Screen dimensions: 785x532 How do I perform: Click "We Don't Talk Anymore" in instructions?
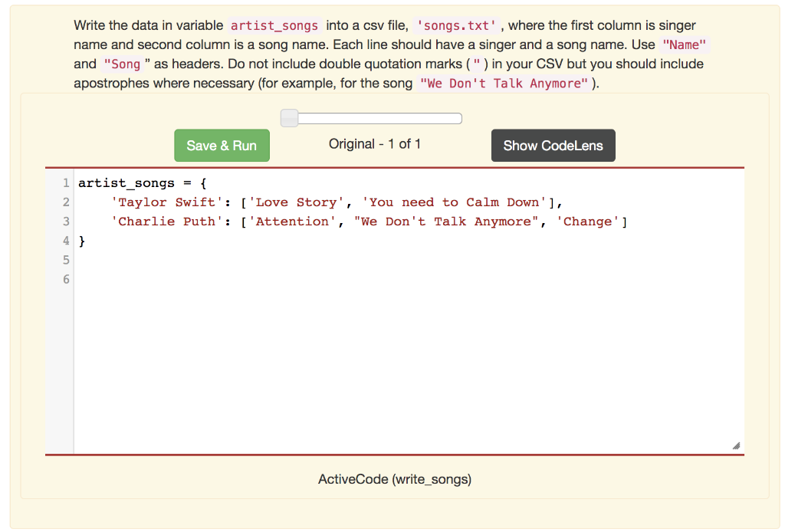pos(504,84)
